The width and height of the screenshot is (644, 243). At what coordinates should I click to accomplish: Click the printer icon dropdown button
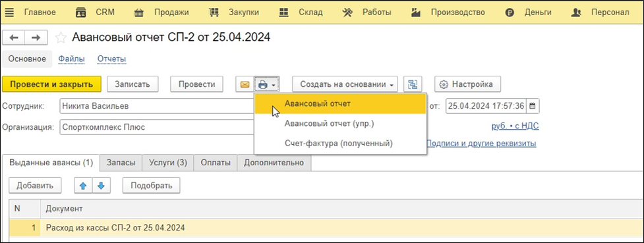coord(267,84)
